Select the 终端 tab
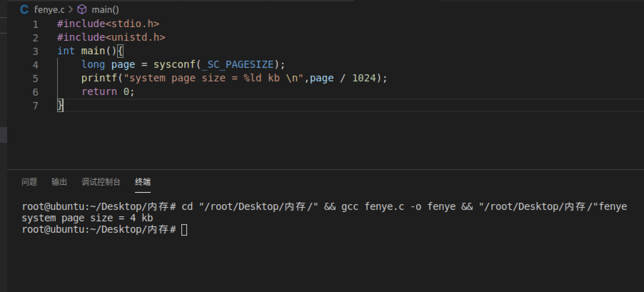Viewport: 644px width, 292px height. pyautogui.click(x=142, y=182)
